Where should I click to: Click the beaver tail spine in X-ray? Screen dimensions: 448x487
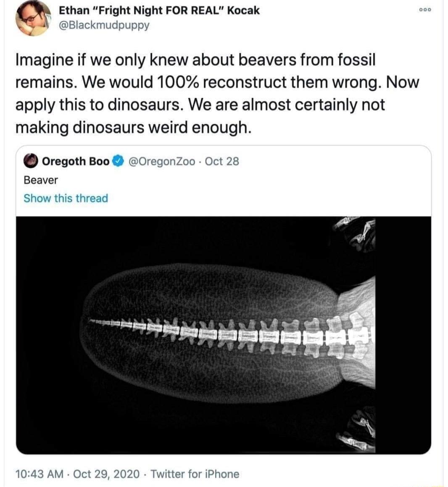(x=210, y=333)
